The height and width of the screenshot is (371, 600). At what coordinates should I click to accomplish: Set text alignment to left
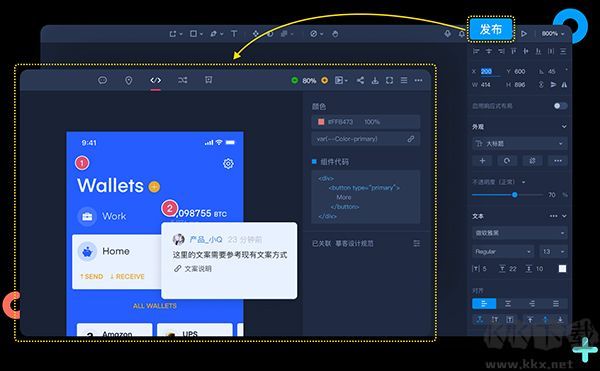(x=484, y=304)
